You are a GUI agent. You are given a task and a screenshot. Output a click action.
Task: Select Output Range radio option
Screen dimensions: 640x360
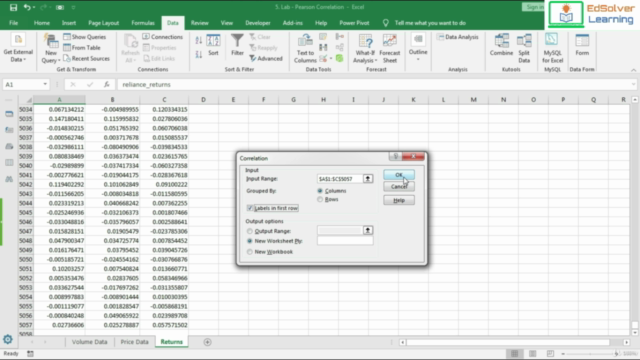coord(250,231)
